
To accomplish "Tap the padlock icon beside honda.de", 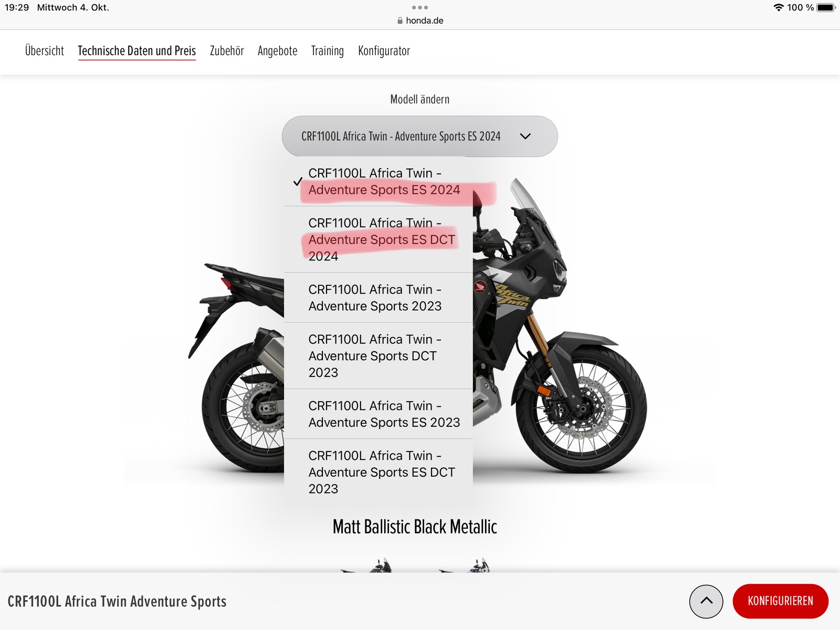I will pyautogui.click(x=400, y=20).
